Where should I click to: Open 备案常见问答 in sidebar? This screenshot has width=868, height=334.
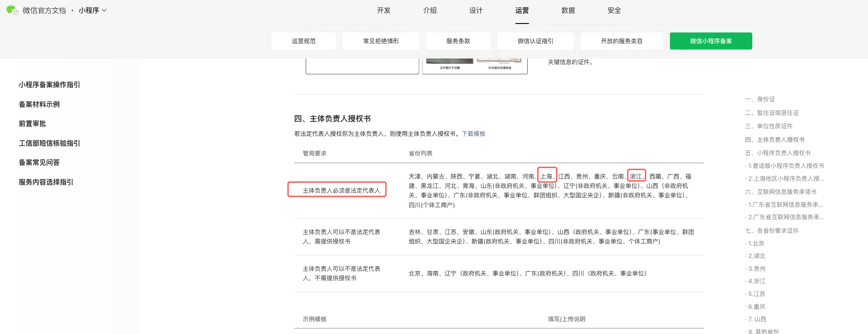coord(39,162)
